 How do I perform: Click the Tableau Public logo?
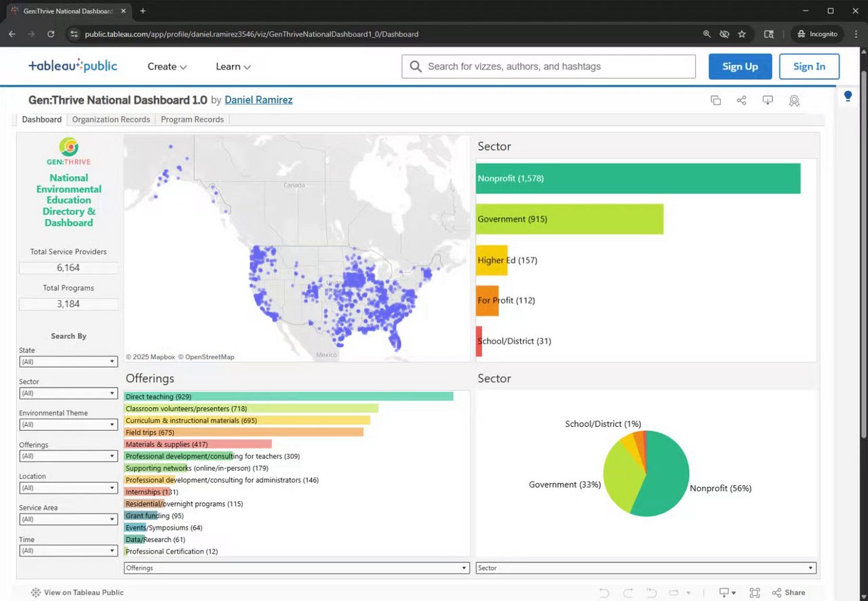(x=73, y=66)
